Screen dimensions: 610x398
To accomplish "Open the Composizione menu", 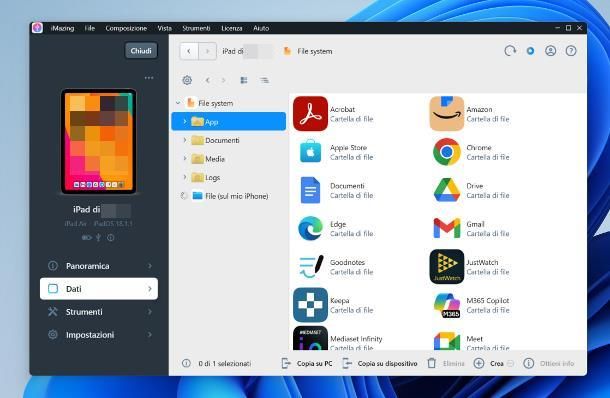I will pyautogui.click(x=126, y=28).
